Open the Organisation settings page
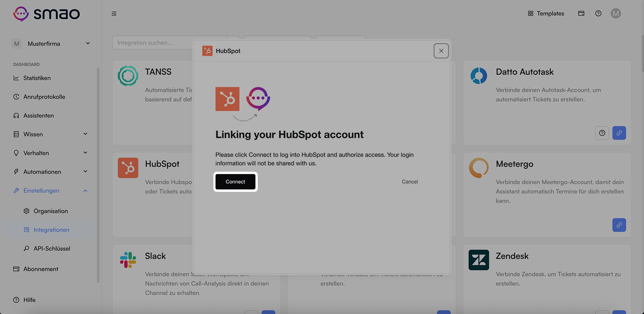This screenshot has height=314, width=644. [x=51, y=211]
